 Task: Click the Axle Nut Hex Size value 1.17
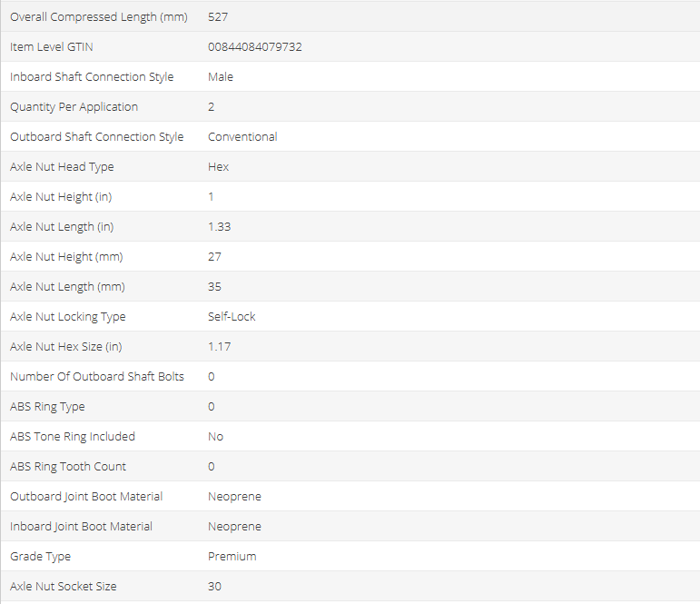(219, 347)
